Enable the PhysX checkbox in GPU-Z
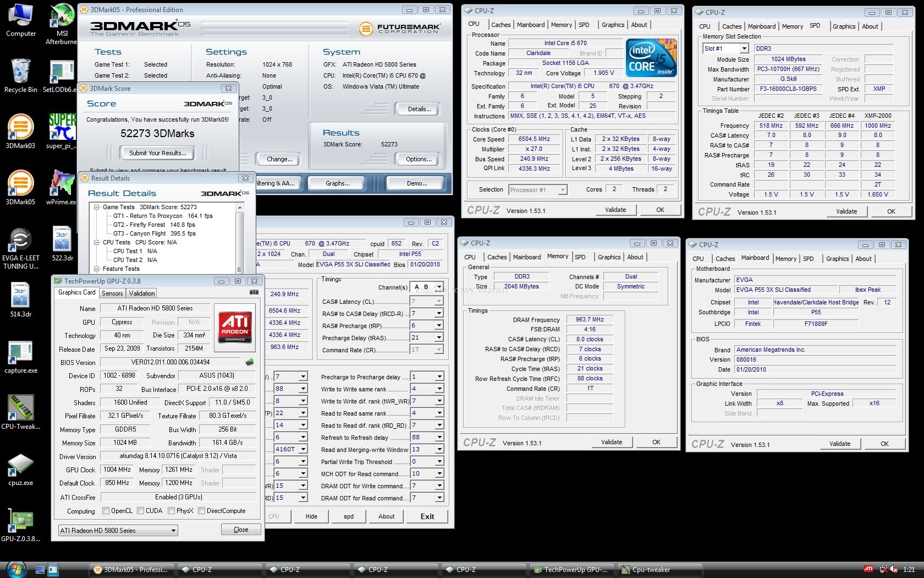Image resolution: width=924 pixels, height=578 pixels. (x=171, y=511)
